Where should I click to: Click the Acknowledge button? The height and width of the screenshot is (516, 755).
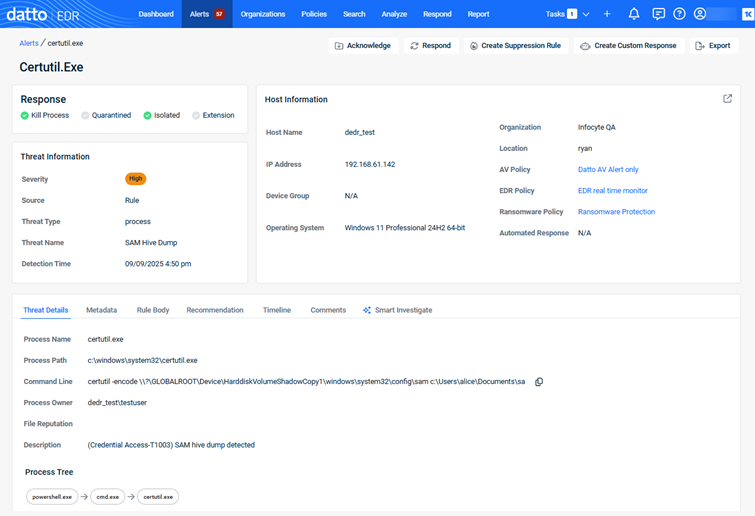[363, 46]
